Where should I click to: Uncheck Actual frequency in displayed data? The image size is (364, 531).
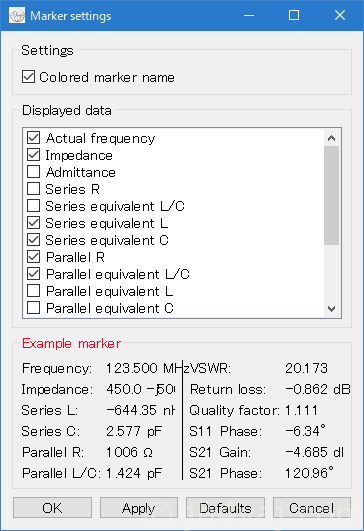pyautogui.click(x=34, y=138)
